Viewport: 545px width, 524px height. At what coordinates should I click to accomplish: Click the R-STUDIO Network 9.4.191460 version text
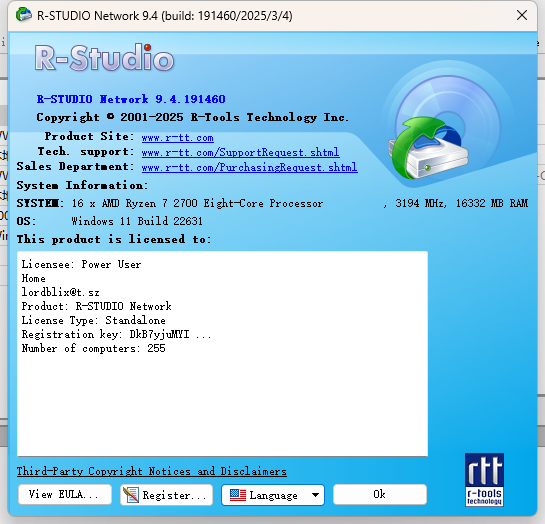click(131, 99)
